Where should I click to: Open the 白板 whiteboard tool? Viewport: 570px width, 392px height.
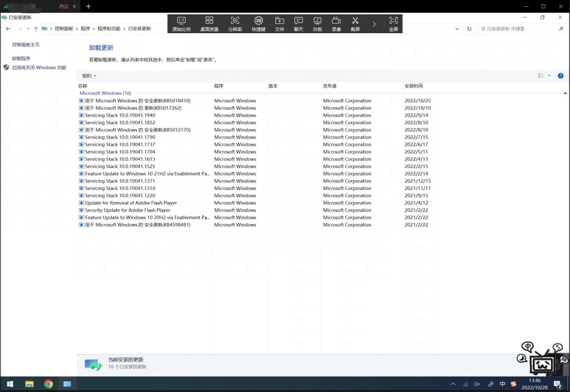pyautogui.click(x=317, y=24)
